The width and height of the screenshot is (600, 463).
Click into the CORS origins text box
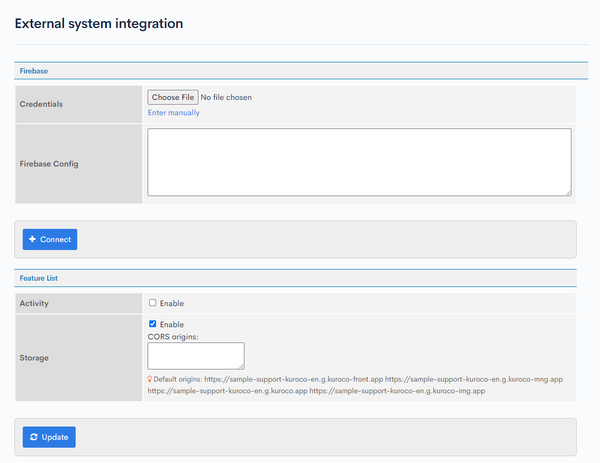coord(196,356)
